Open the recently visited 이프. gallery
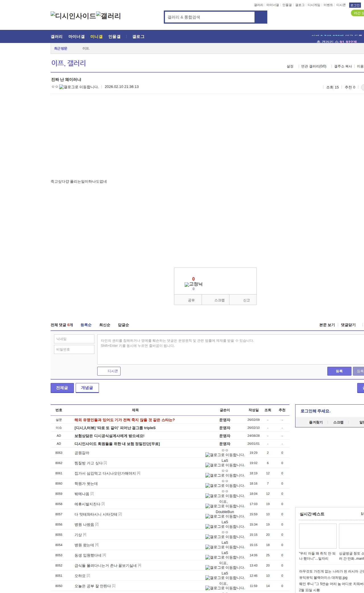Viewport: 364px width, 593px height. (x=86, y=49)
